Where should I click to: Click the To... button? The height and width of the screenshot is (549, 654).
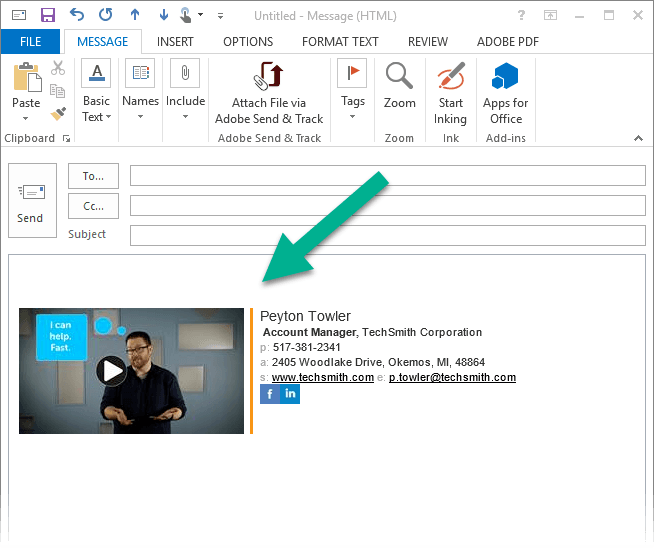coord(93,176)
